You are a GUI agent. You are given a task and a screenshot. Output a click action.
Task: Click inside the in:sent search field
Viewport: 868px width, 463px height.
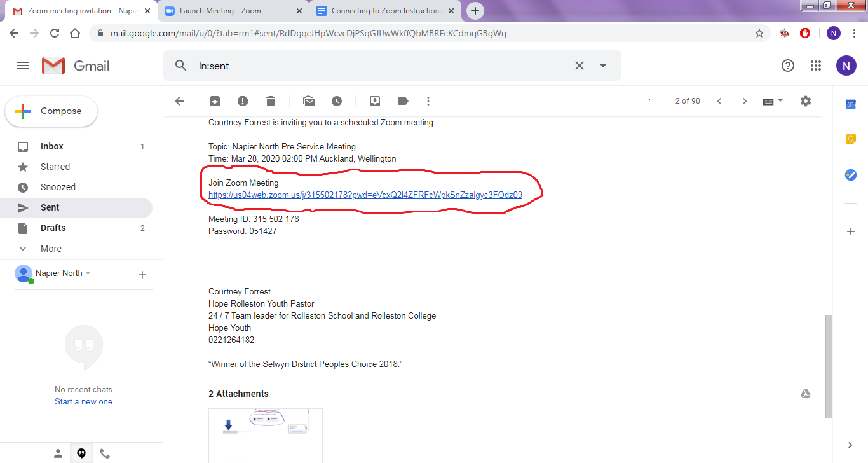(381, 66)
